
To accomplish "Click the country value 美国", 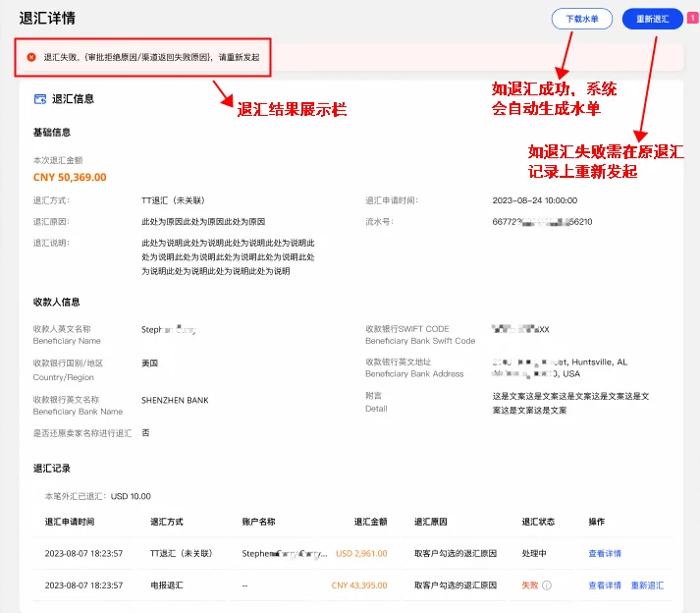I will (149, 363).
